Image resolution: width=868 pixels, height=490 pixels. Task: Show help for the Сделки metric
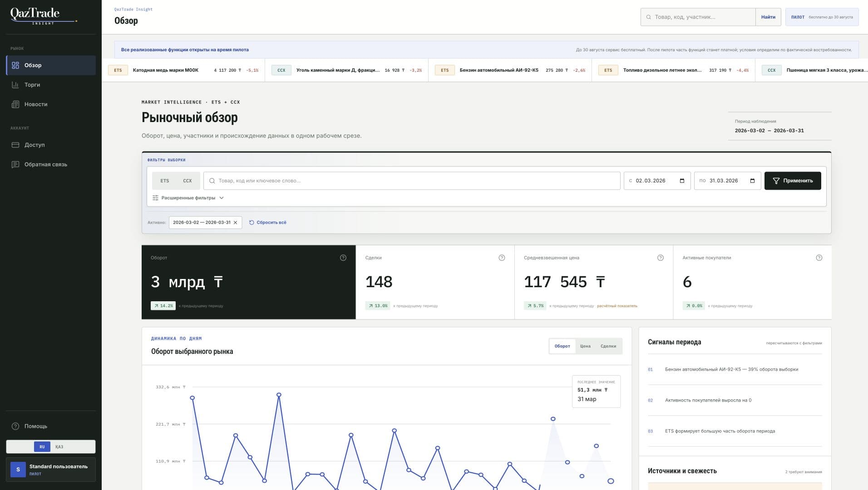(x=502, y=258)
